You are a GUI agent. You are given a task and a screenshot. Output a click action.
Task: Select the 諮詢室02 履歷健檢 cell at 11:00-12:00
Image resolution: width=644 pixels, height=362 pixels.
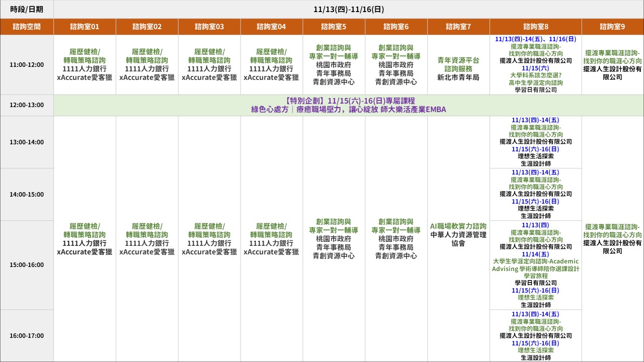[147, 64]
